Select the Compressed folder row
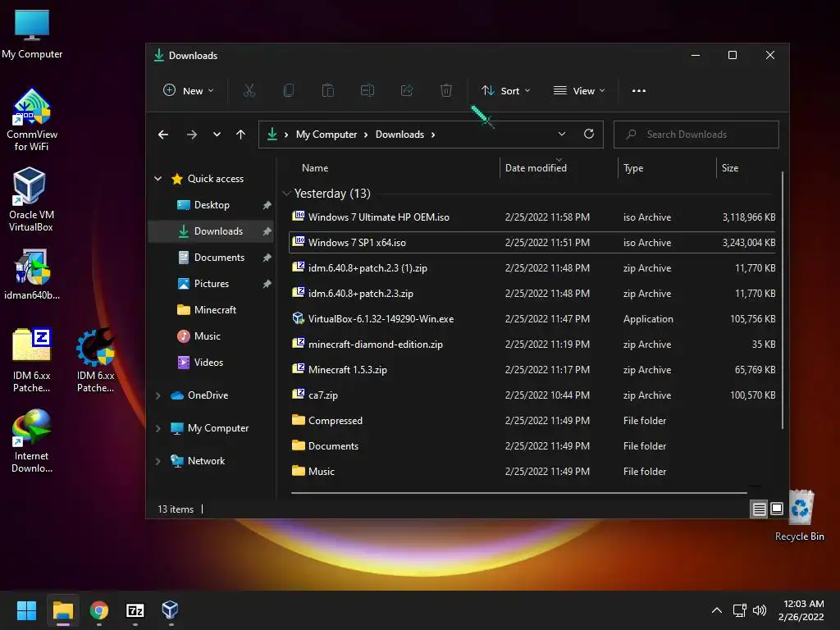The height and width of the screenshot is (630, 840). coord(533,421)
